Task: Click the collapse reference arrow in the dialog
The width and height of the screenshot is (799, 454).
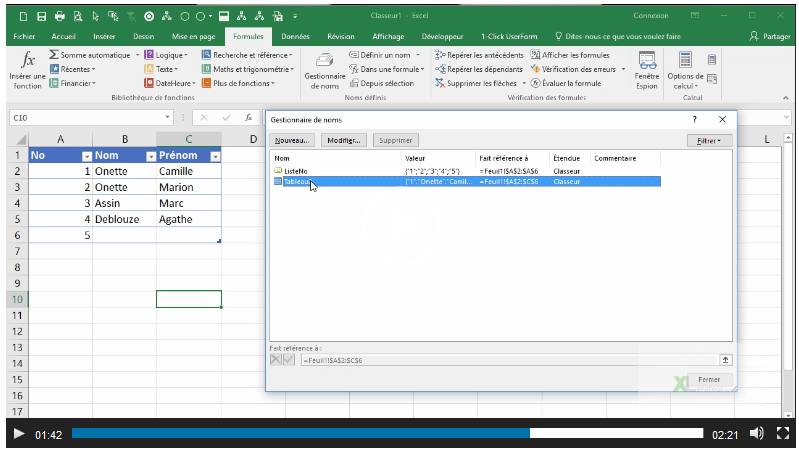Action: [725, 360]
